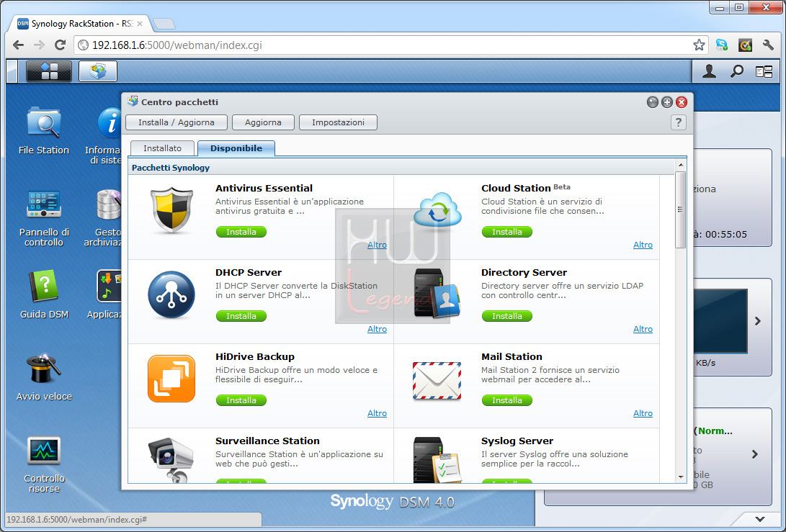786x532 pixels.
Task: Install Directory Server package
Action: 506,316
